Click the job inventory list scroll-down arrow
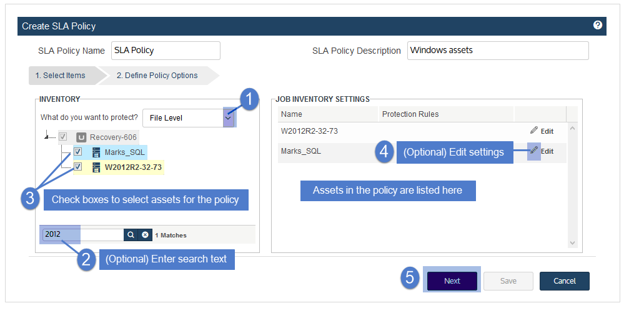 [573, 243]
